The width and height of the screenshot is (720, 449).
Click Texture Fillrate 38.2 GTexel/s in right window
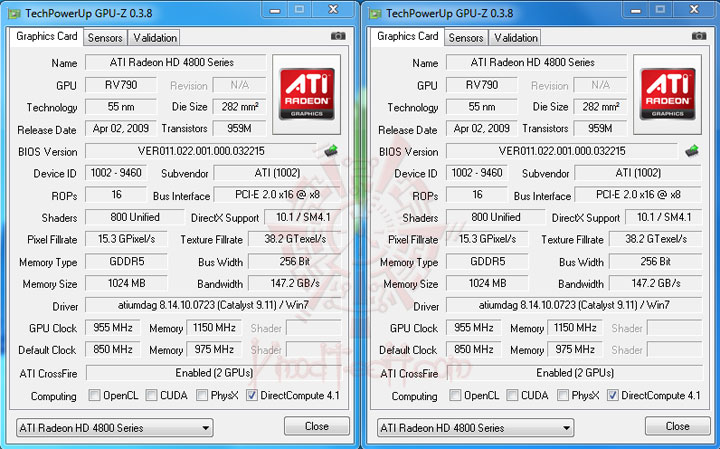656,239
